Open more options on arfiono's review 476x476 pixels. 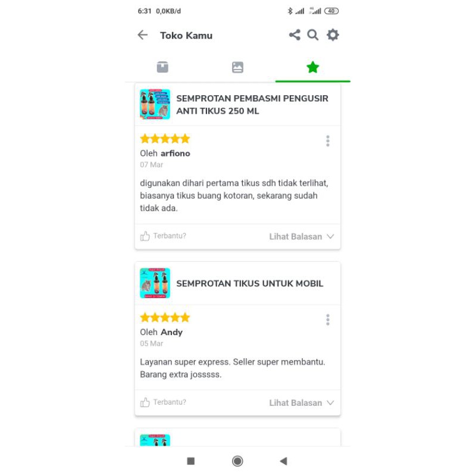coord(328,141)
